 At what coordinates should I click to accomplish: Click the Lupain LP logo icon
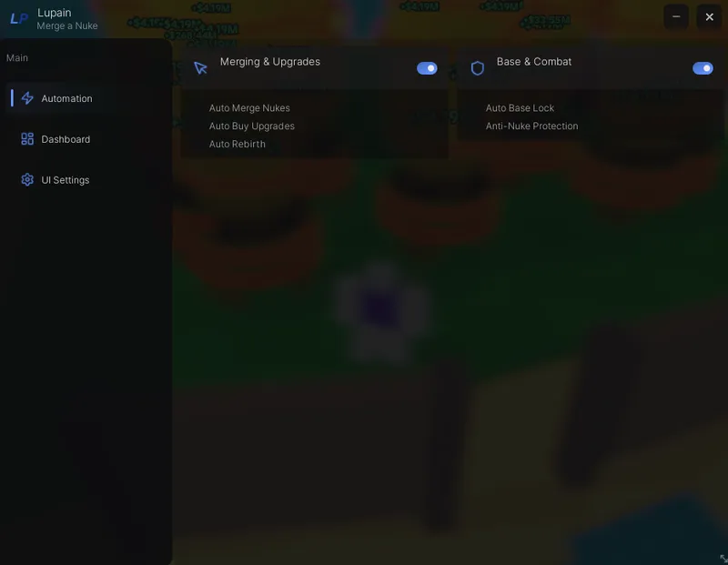19,18
